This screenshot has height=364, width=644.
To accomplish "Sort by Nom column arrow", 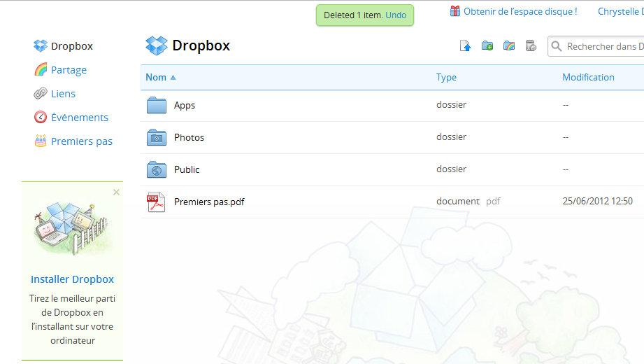I will coord(173,77).
